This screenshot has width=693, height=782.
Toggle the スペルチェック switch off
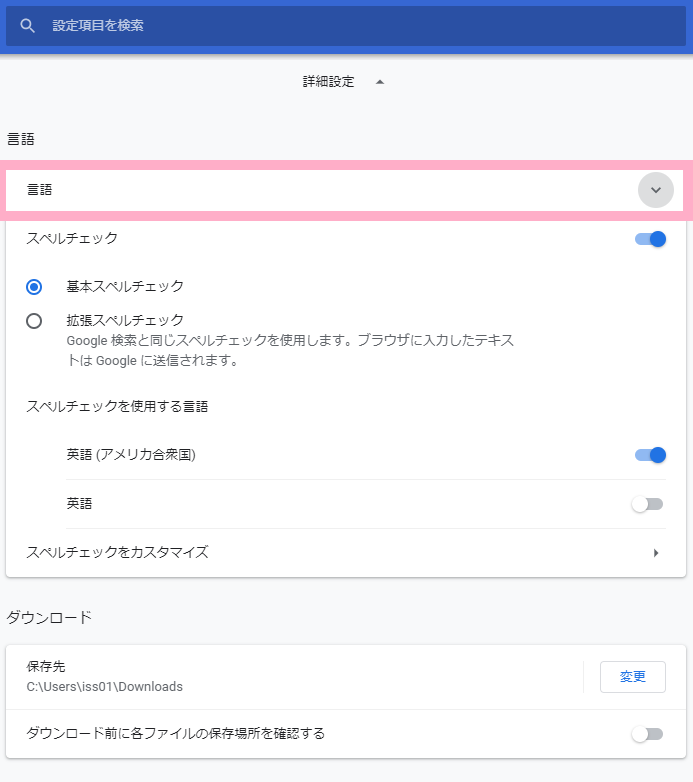click(x=650, y=239)
